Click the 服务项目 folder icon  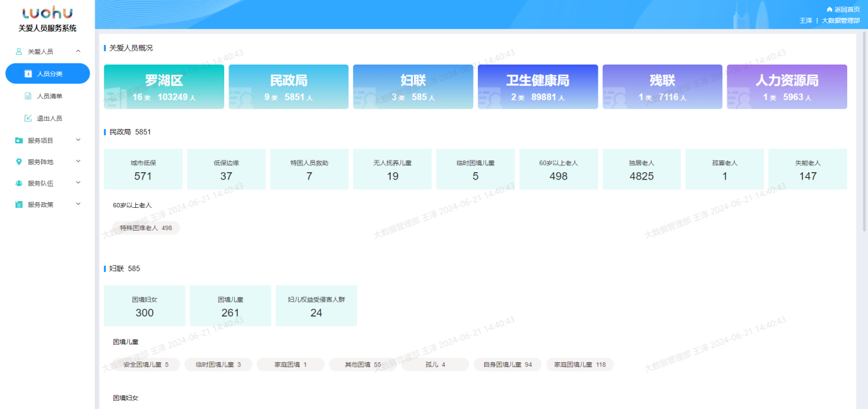pos(19,140)
